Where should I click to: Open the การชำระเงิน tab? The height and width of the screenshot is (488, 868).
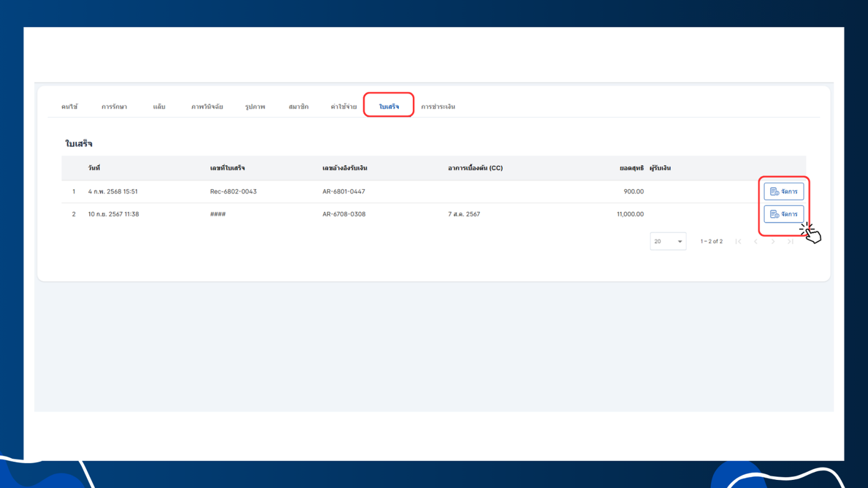pos(438,107)
